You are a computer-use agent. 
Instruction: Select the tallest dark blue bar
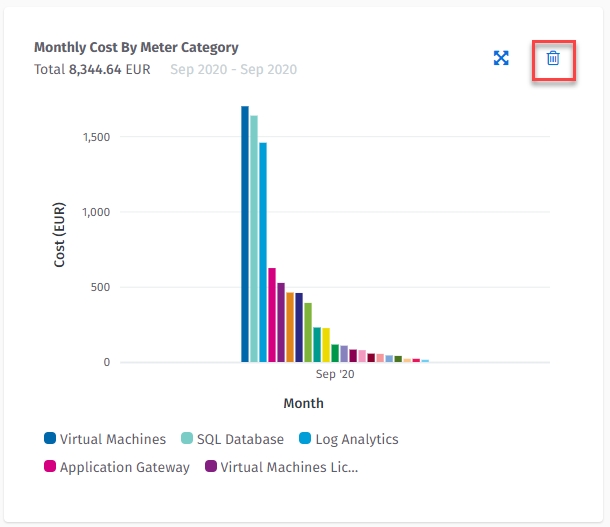(245, 235)
